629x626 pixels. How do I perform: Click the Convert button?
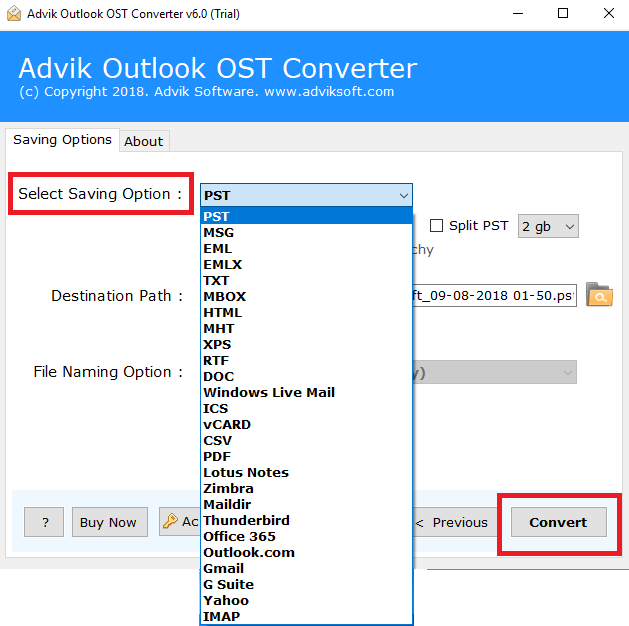(x=558, y=522)
